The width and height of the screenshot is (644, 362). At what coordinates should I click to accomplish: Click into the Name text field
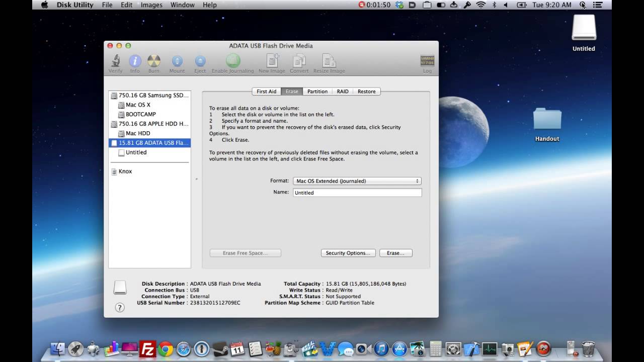tap(357, 193)
